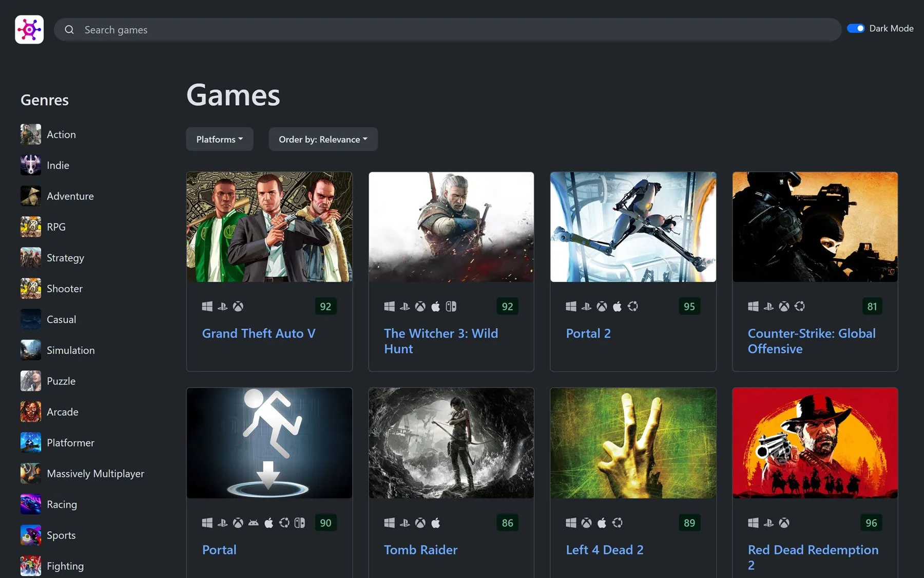Viewport: 924px width, 578px height.
Task: Click the Platformer genre thumbnail icon
Action: pos(31,442)
